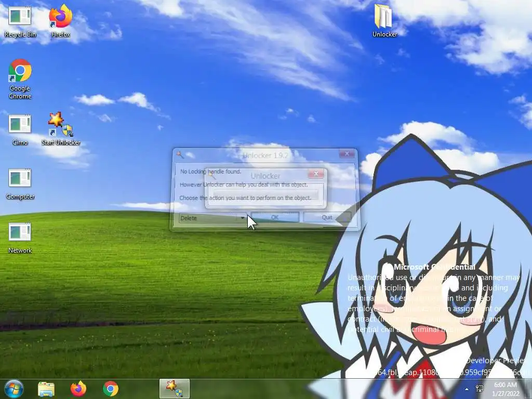Select the Network desktop icon
The width and height of the screenshot is (532, 399).
(x=20, y=237)
